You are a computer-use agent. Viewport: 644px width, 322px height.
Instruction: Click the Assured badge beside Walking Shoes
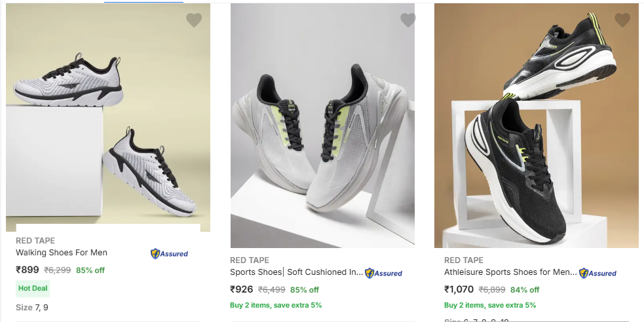pyautogui.click(x=169, y=253)
